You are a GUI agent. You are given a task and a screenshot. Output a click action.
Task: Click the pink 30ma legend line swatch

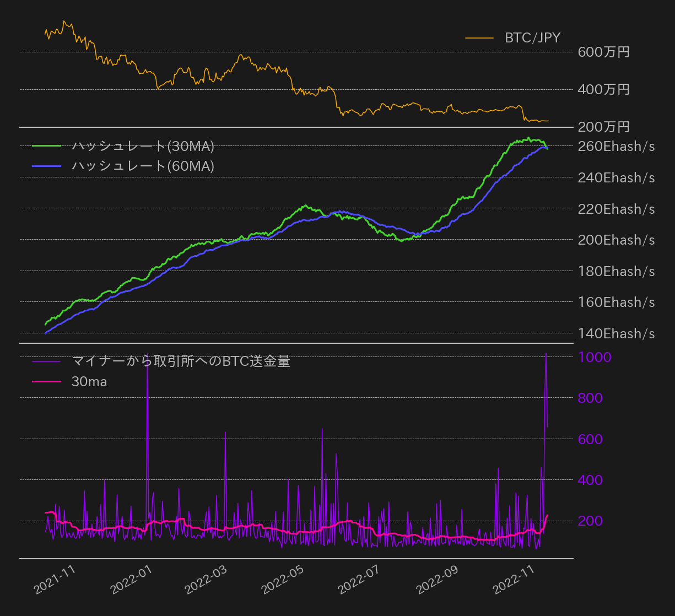pyautogui.click(x=46, y=381)
